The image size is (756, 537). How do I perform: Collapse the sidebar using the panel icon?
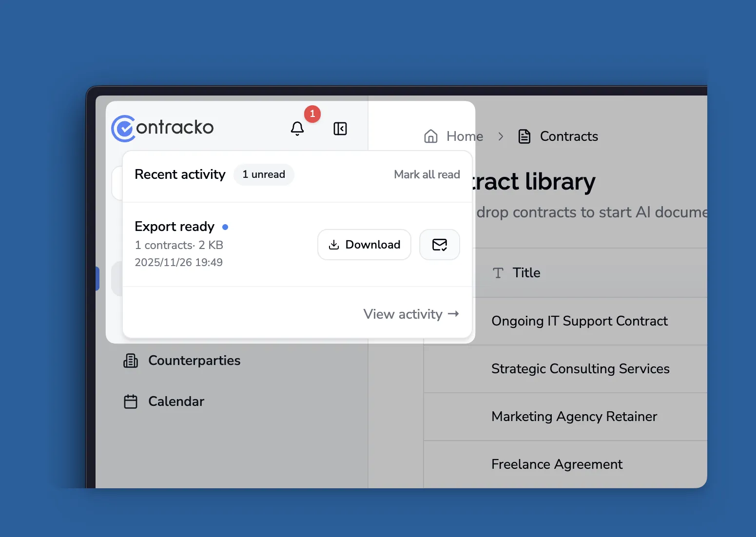point(340,129)
